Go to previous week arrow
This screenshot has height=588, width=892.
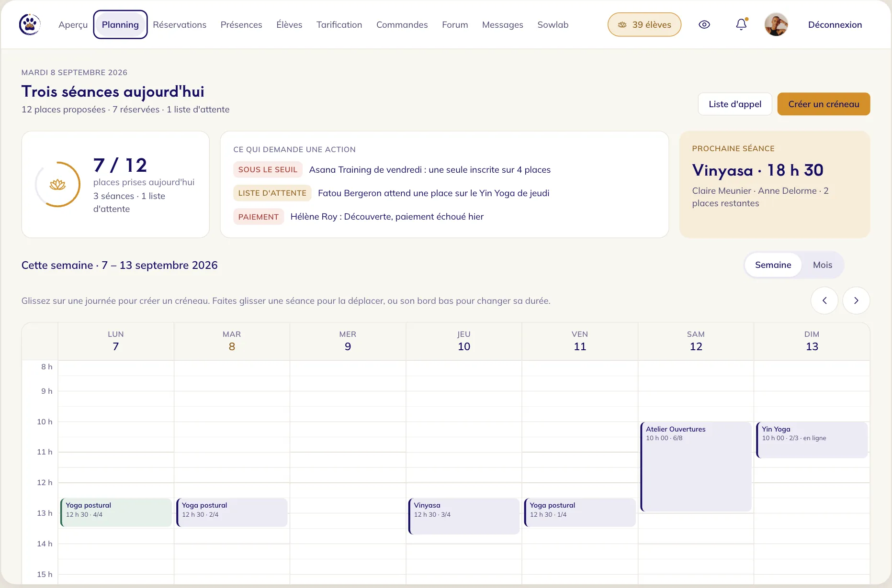824,300
